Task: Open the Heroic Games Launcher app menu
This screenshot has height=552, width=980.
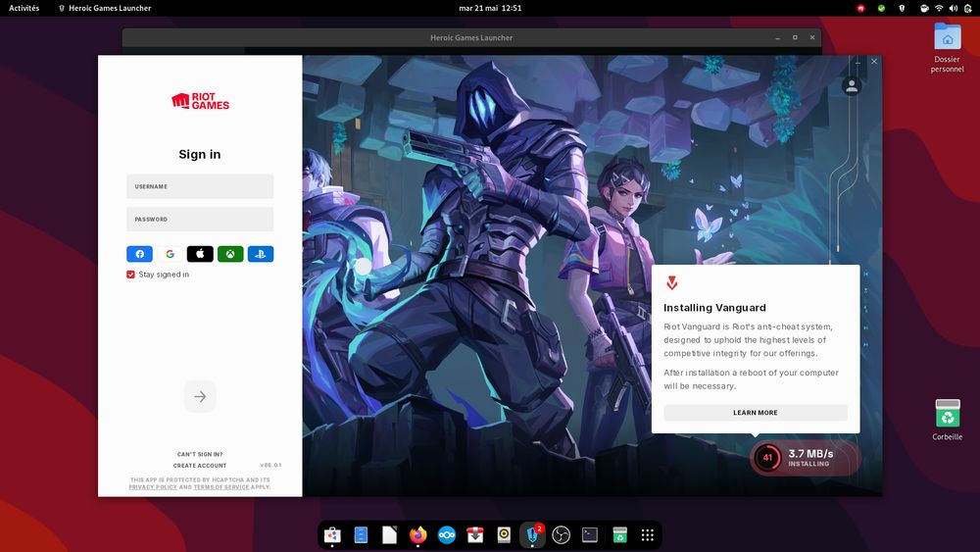Action: (x=105, y=8)
